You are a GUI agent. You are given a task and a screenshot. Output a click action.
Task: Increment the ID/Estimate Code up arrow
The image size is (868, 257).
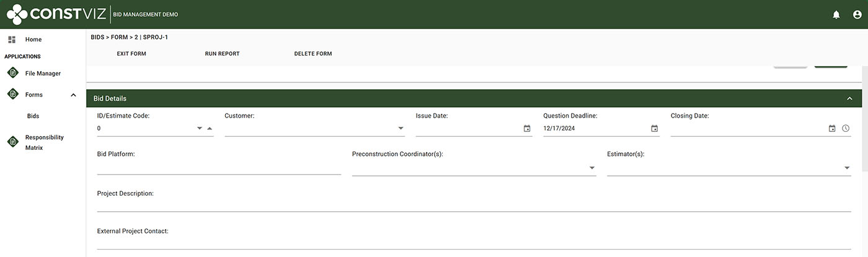[x=209, y=128]
